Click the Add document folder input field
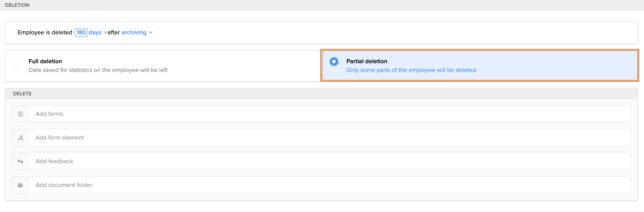This screenshot has height=212, width=644. click(x=330, y=185)
